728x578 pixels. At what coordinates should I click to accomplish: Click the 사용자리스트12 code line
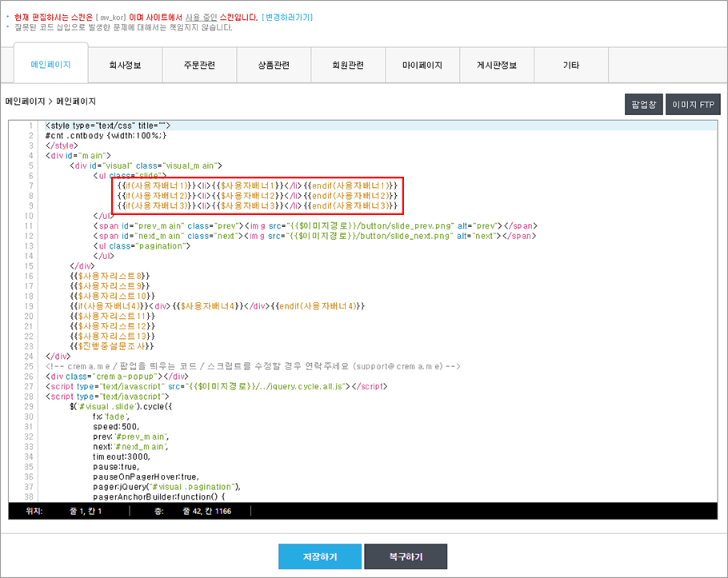(x=112, y=326)
